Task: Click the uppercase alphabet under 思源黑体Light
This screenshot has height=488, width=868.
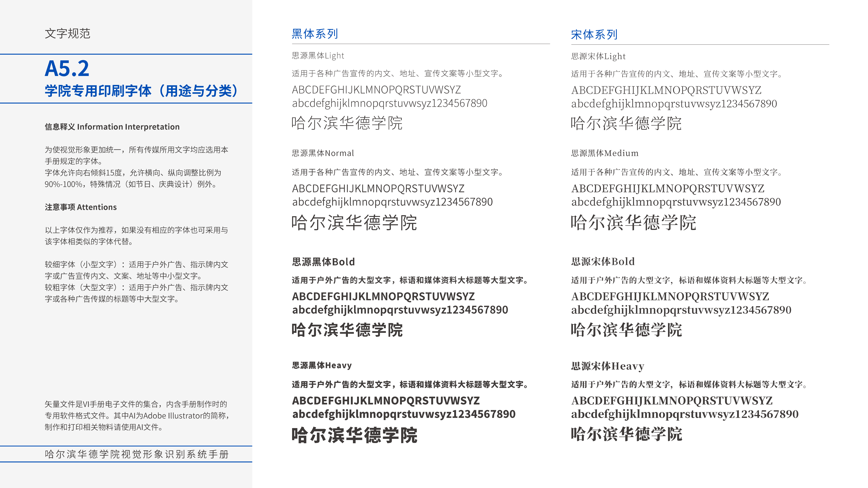Action: coord(376,90)
